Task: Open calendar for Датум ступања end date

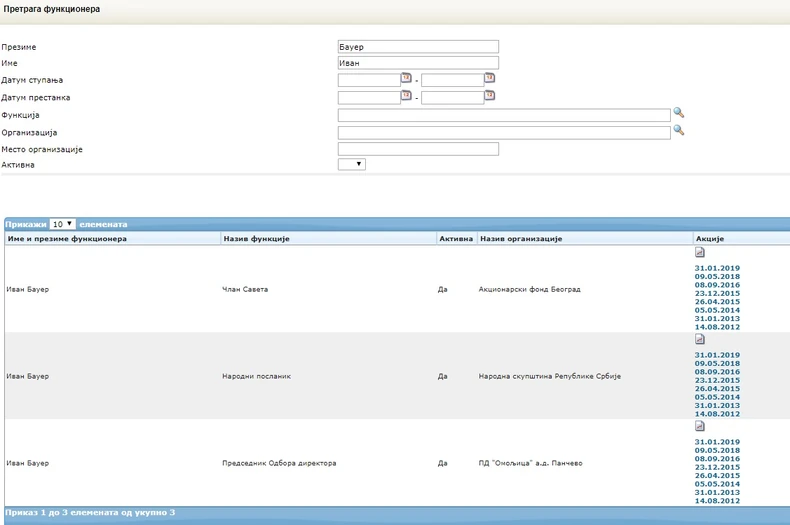Action: tap(490, 78)
